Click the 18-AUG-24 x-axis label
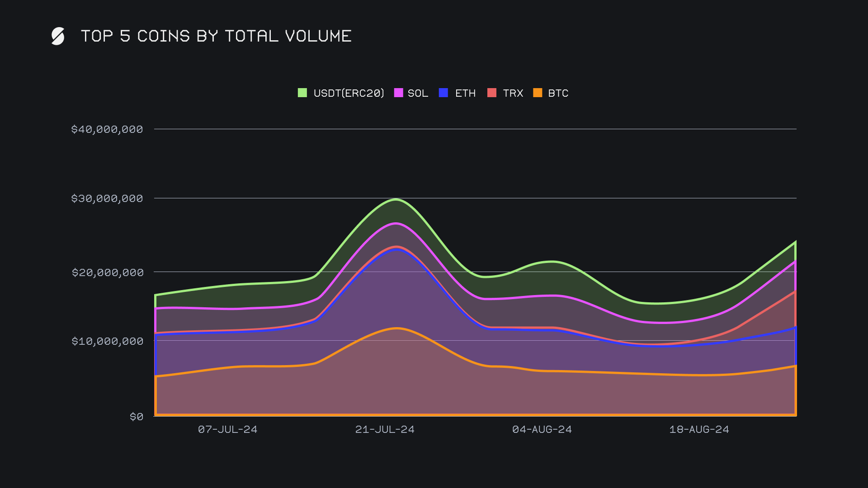868x488 pixels. (699, 429)
